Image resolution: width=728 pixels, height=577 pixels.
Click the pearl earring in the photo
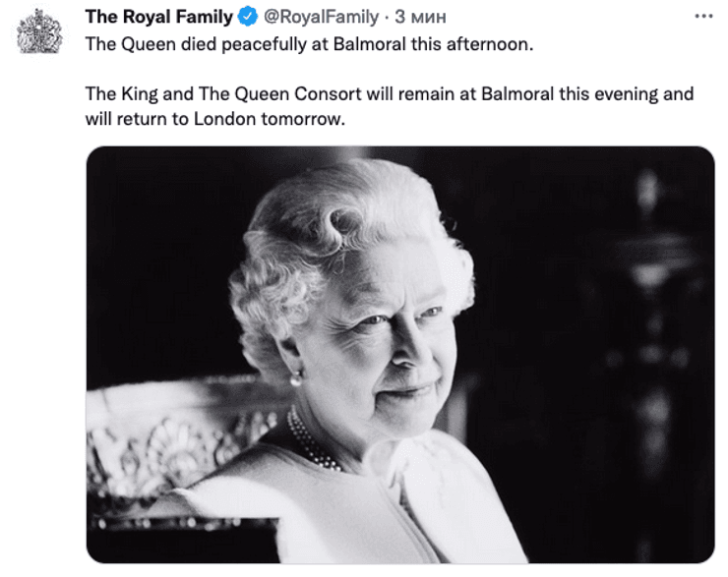coord(295,378)
